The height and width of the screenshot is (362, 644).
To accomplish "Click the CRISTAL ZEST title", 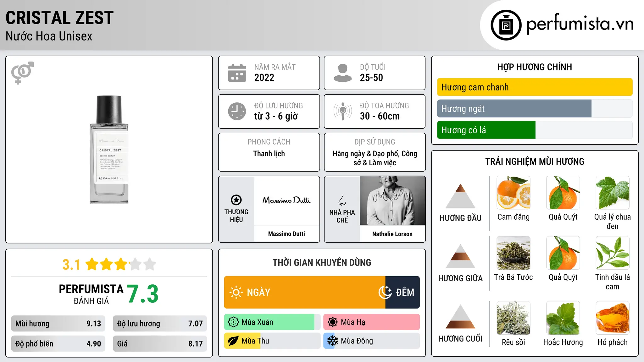I will coord(59,18).
